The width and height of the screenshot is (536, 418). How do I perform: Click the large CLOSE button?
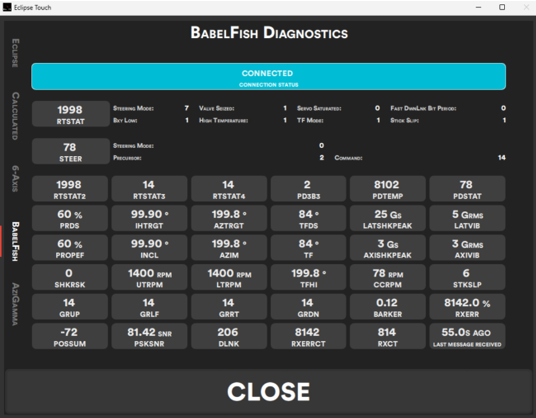[268, 391]
